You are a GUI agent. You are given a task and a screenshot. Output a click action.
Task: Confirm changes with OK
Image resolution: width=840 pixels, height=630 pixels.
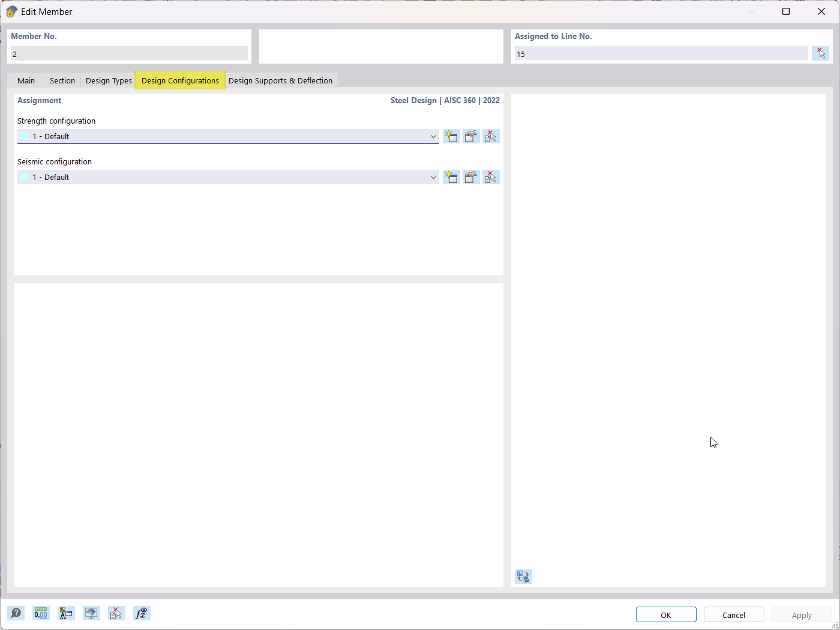(666, 614)
